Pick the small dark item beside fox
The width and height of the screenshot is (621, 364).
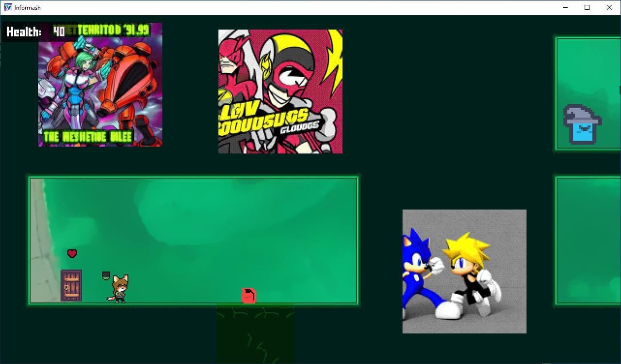pos(106,275)
